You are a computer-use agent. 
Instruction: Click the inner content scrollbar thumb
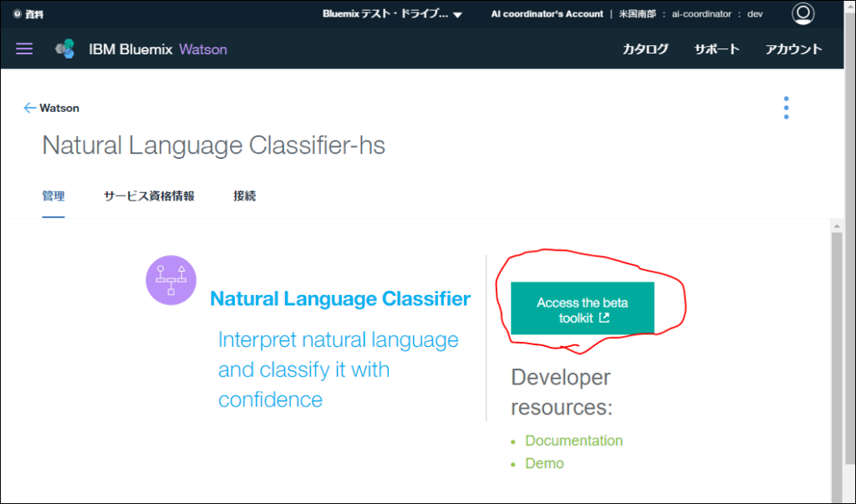pos(836,366)
